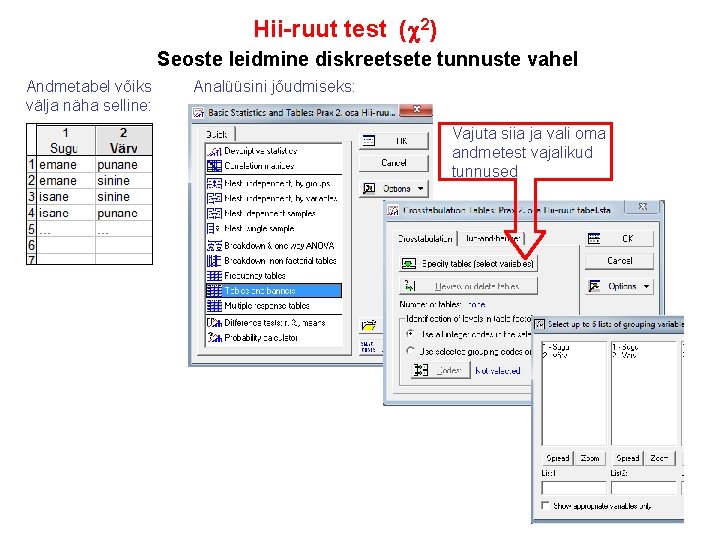This screenshot has width=720, height=540.
Task: Click the Review or delete tables icon
Action: [x=410, y=286]
